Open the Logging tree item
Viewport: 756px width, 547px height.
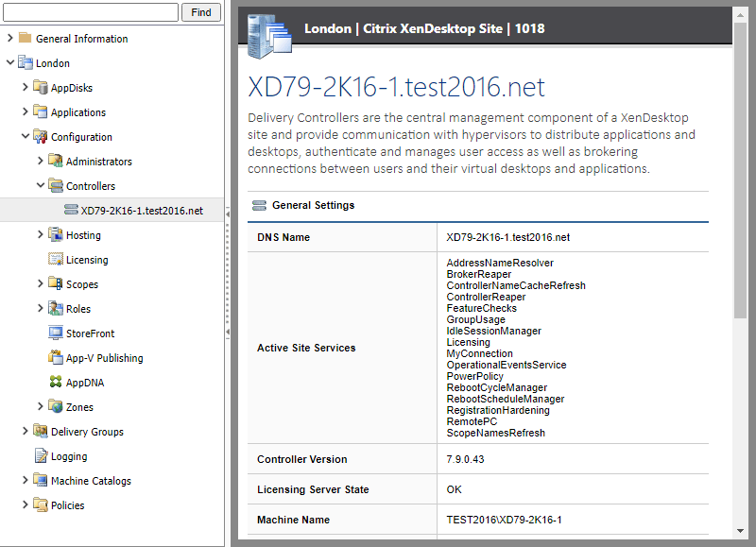point(69,456)
